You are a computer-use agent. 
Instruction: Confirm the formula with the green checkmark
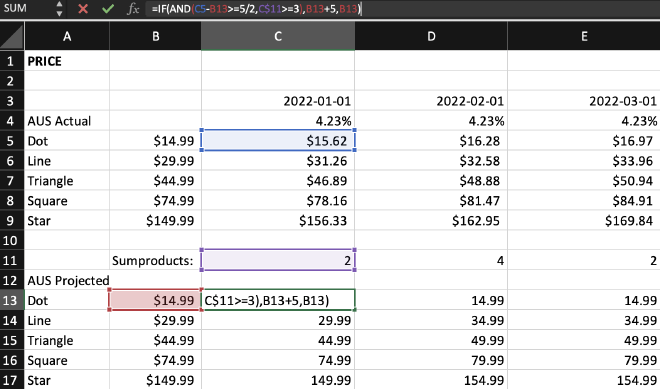(x=108, y=9)
